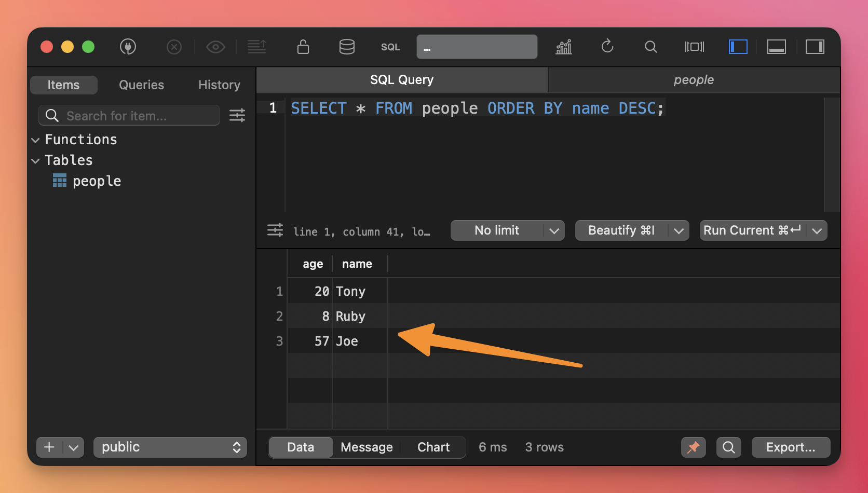The height and width of the screenshot is (493, 868).
Task: Switch to the Message results tab
Action: click(x=367, y=447)
